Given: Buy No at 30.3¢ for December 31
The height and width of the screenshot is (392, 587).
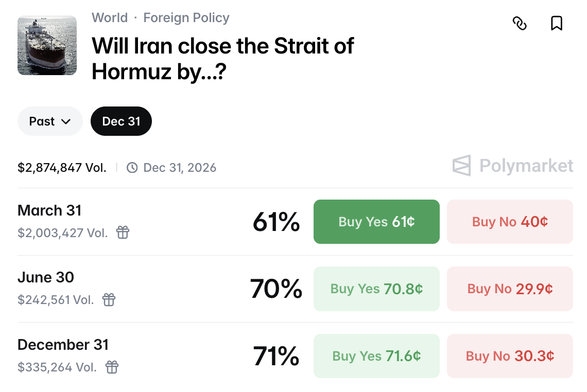Looking at the screenshot, I should [510, 356].
